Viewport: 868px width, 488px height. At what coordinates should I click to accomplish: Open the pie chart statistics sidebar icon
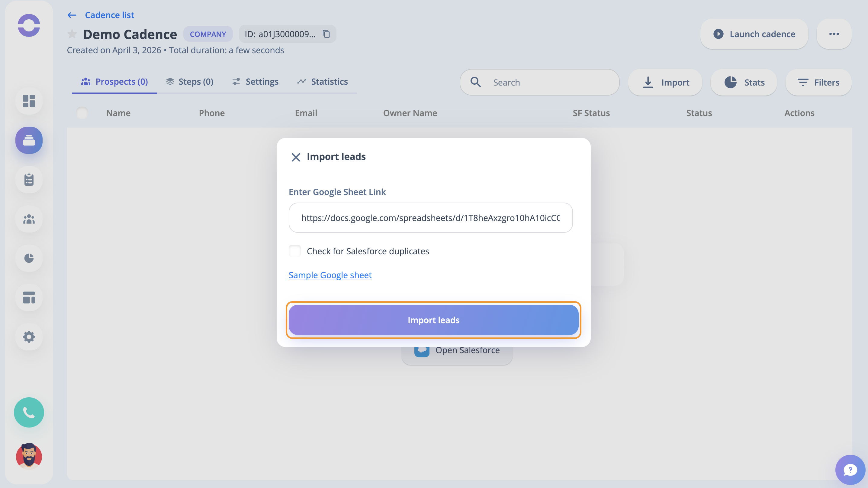(x=29, y=258)
